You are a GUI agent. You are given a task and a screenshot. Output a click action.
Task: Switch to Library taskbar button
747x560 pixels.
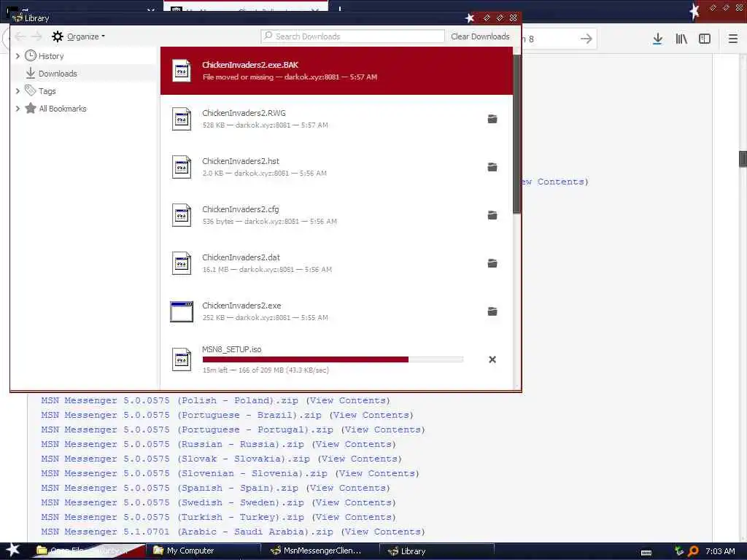coord(438,551)
